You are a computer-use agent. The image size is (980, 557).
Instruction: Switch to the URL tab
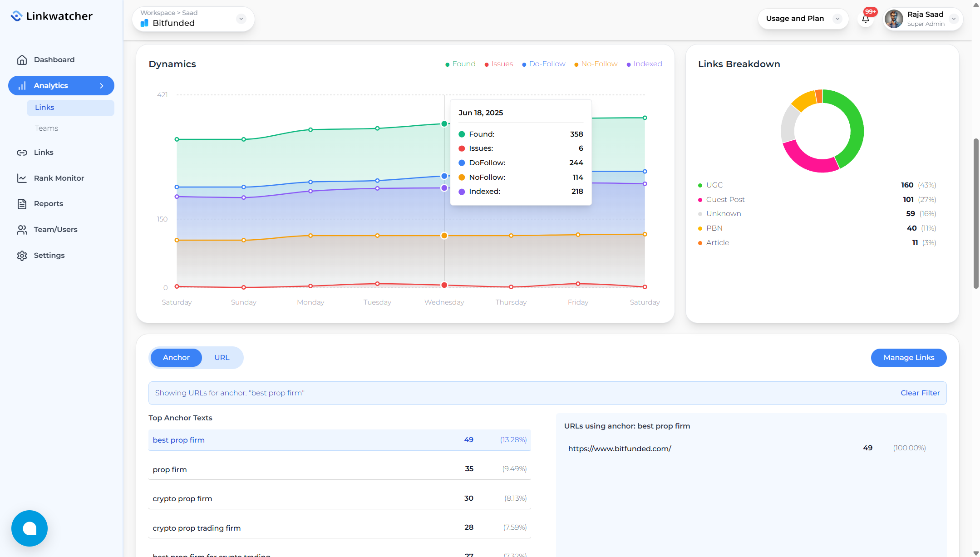222,358
